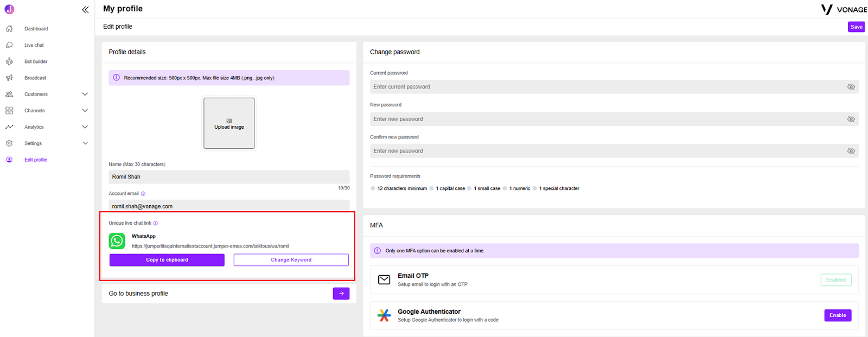
Task: Show the current password via the eye icon
Action: [851, 87]
